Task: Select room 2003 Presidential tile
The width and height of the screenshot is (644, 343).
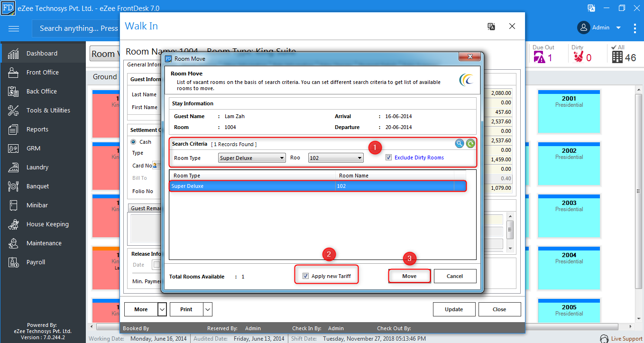Action: pyautogui.click(x=569, y=216)
